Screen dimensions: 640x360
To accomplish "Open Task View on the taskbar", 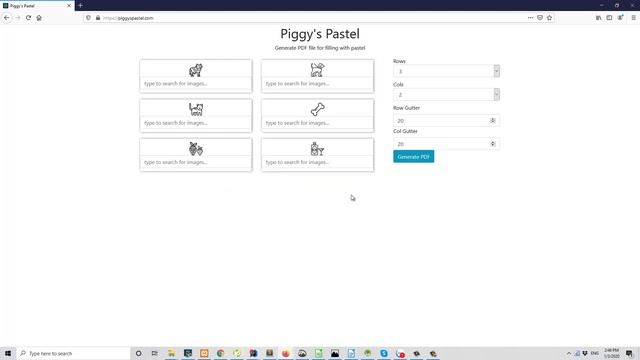I will tap(154, 353).
